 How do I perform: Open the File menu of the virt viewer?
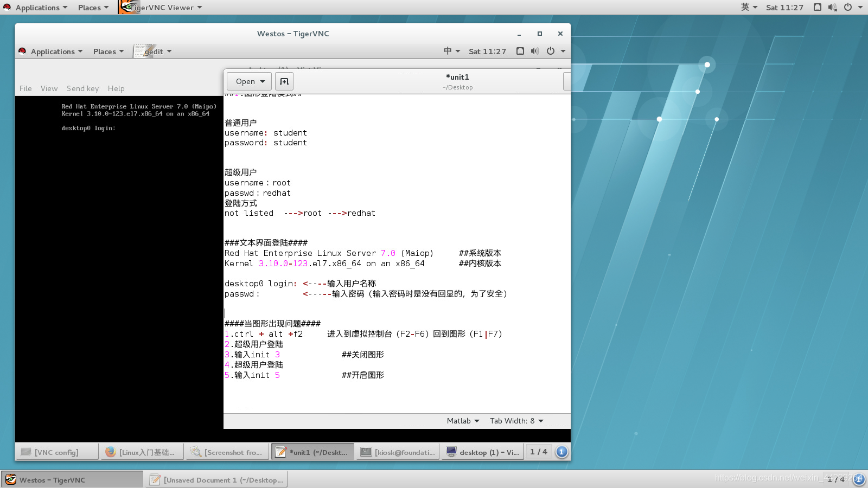pos(25,88)
